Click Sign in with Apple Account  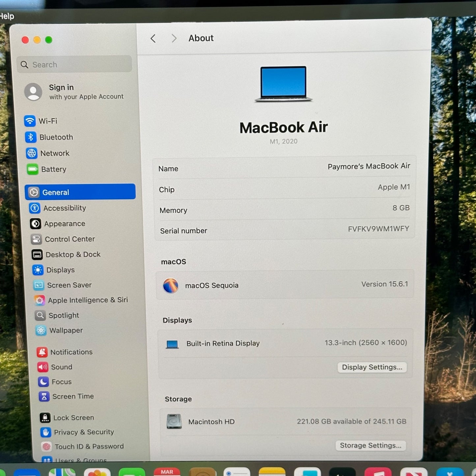point(74,92)
